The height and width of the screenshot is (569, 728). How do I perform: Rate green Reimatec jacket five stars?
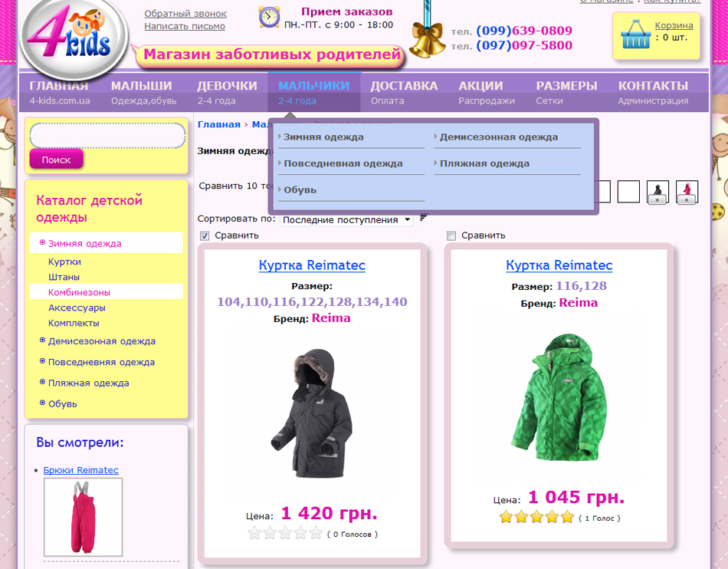pyautogui.click(x=567, y=518)
